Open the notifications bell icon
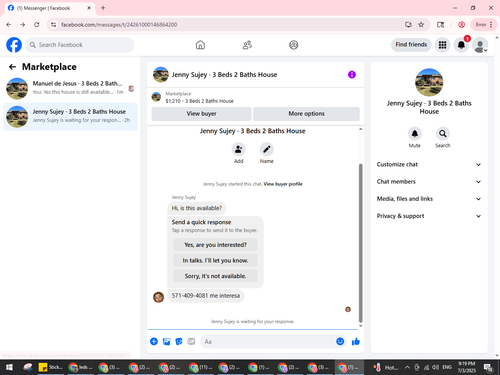The width and height of the screenshot is (500, 375). (x=461, y=45)
